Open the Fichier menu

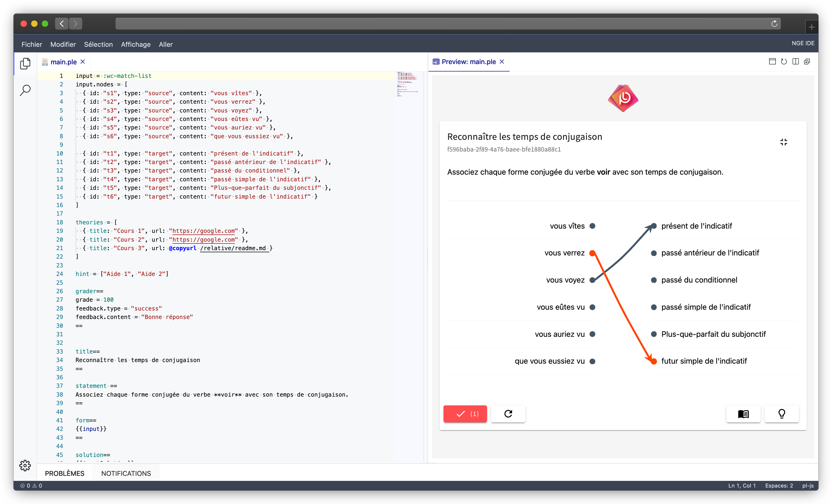(32, 44)
